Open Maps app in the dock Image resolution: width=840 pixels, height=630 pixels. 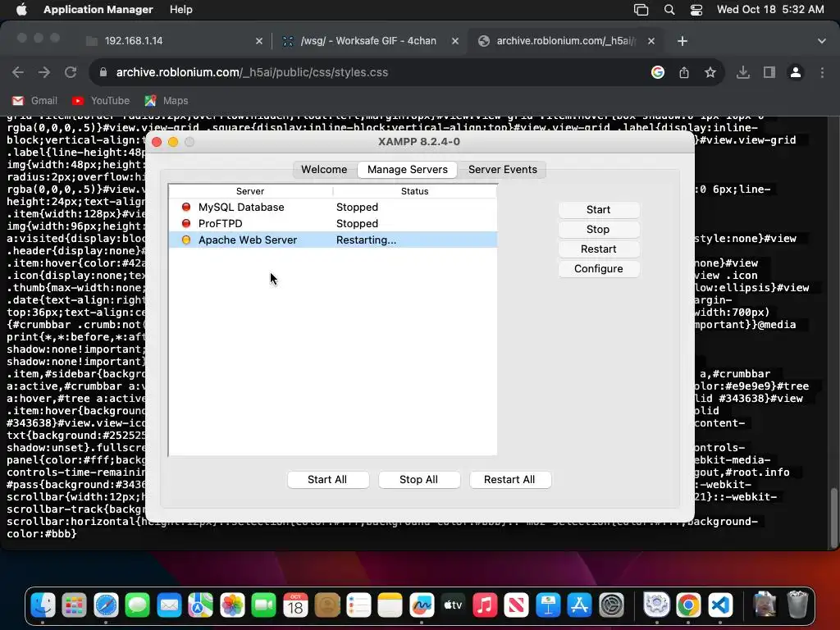(x=200, y=605)
